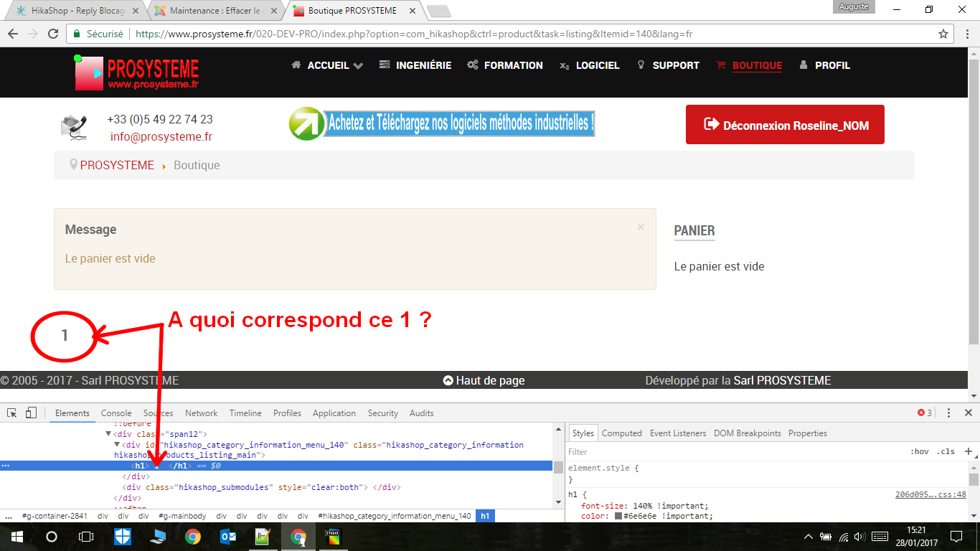This screenshot has width=980, height=551.
Task: Reload the page with the refresh icon
Action: [53, 34]
